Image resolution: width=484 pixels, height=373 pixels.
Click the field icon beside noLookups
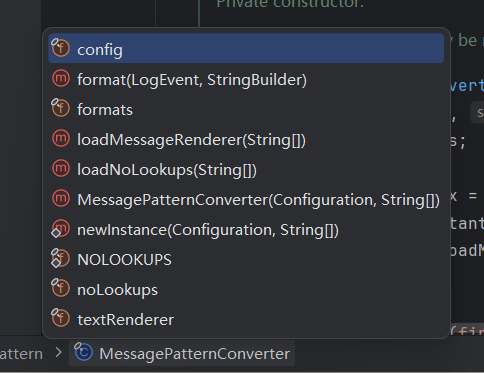tap(60, 288)
